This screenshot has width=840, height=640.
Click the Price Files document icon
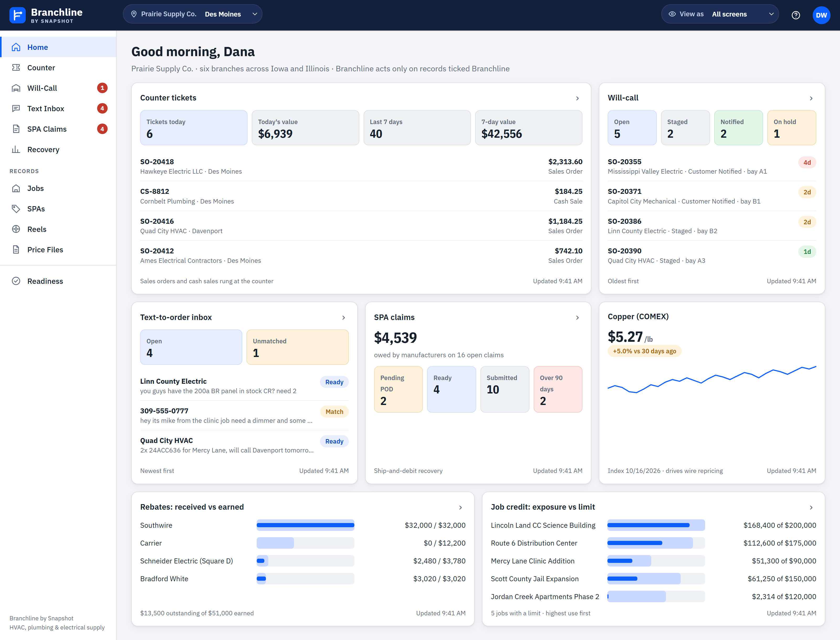pos(16,249)
